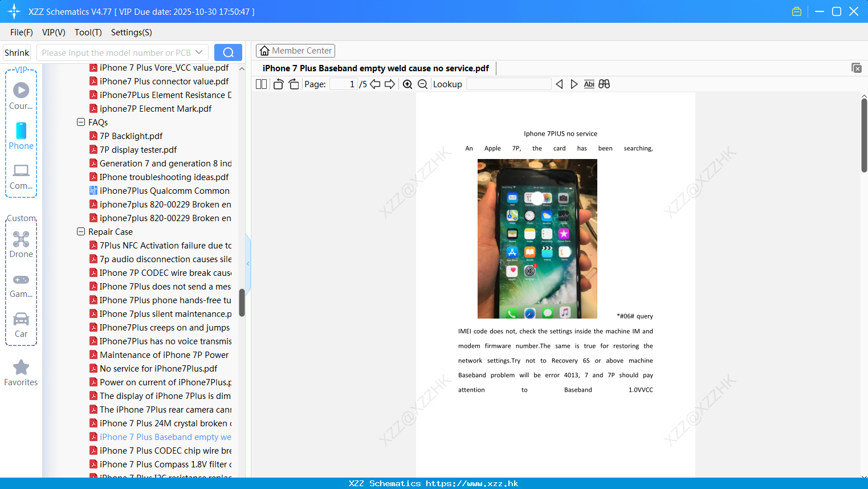Toggle the Abi match-case option
The height and width of the screenshot is (489, 868).
point(589,84)
